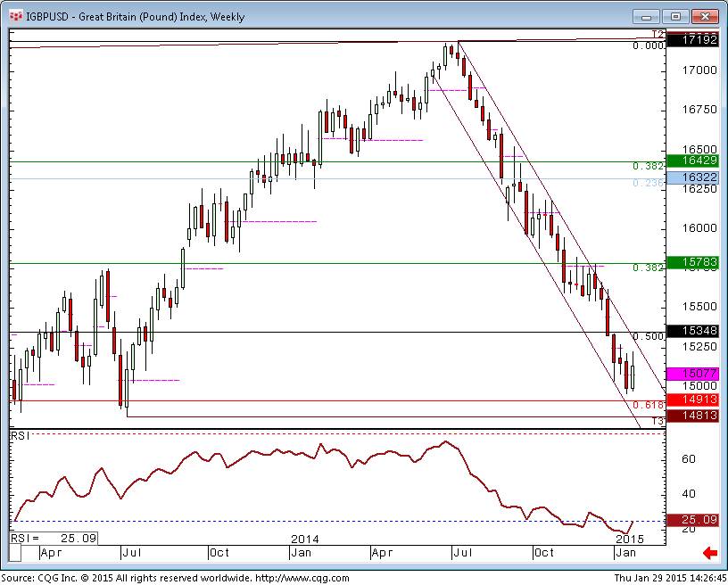The height and width of the screenshot is (585, 728).
Task: Click the 2015 year marker on time axis
Action: 629,539
